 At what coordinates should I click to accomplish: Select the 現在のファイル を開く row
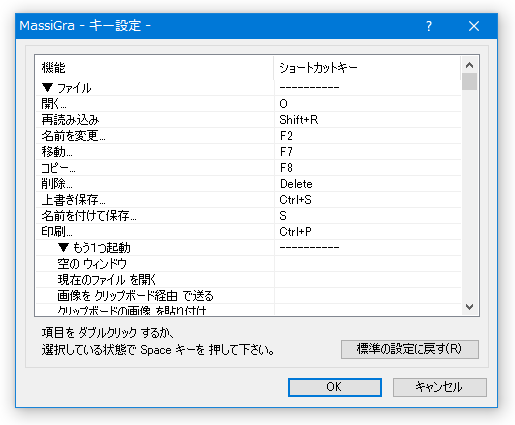[248, 280]
